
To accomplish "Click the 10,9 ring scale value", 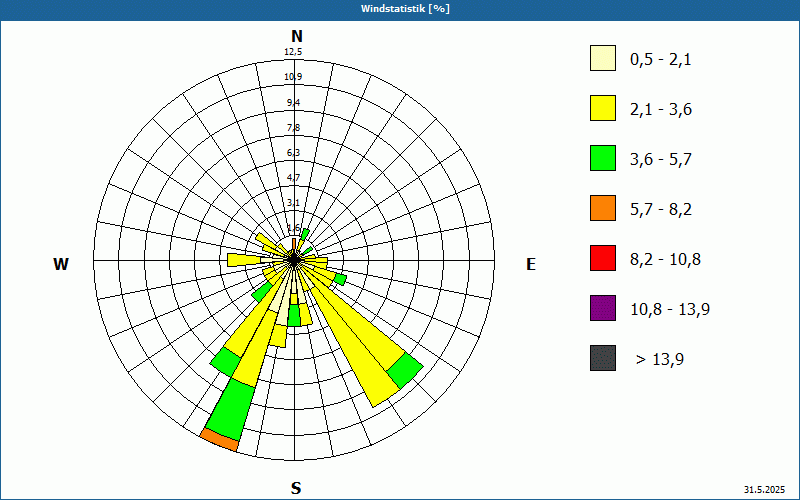I will pyautogui.click(x=293, y=77).
